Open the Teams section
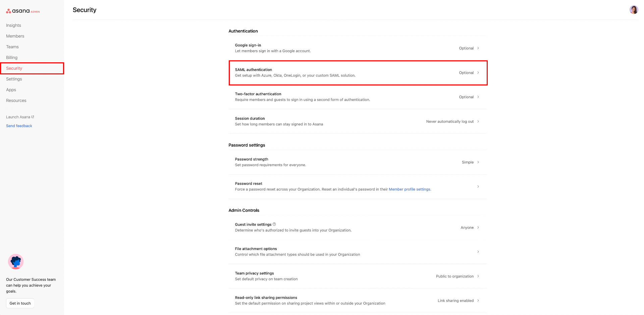644x315 pixels. [x=12, y=47]
